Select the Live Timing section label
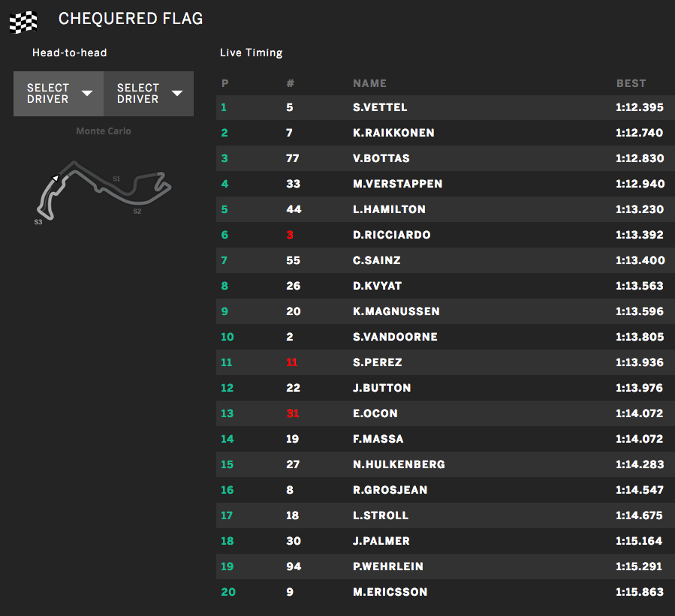The height and width of the screenshot is (616, 675). tap(251, 53)
